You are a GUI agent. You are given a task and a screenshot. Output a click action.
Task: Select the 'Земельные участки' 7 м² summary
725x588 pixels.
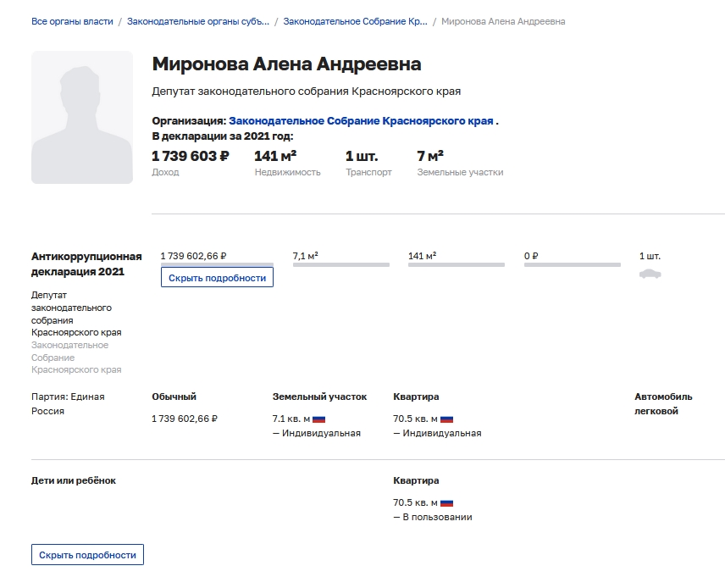pyautogui.click(x=431, y=156)
